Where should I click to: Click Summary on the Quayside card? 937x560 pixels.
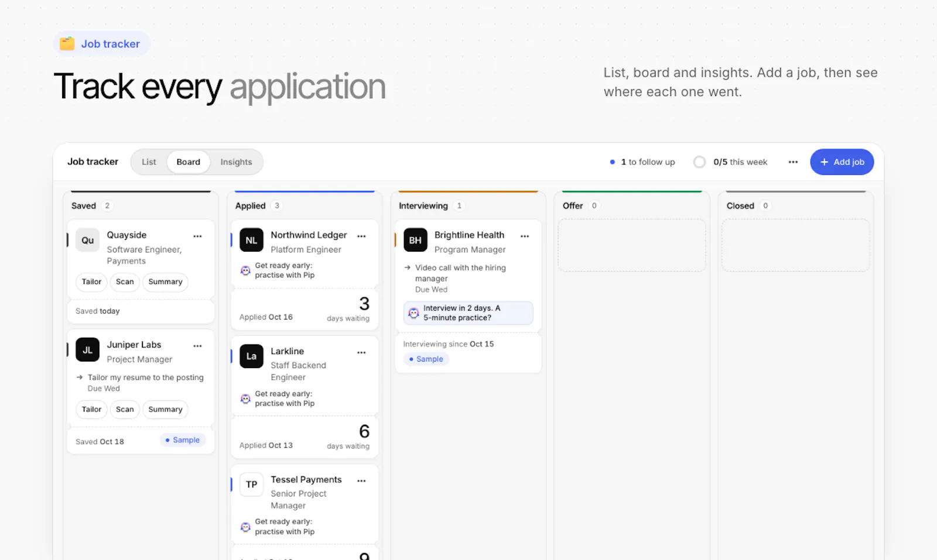[x=165, y=281]
